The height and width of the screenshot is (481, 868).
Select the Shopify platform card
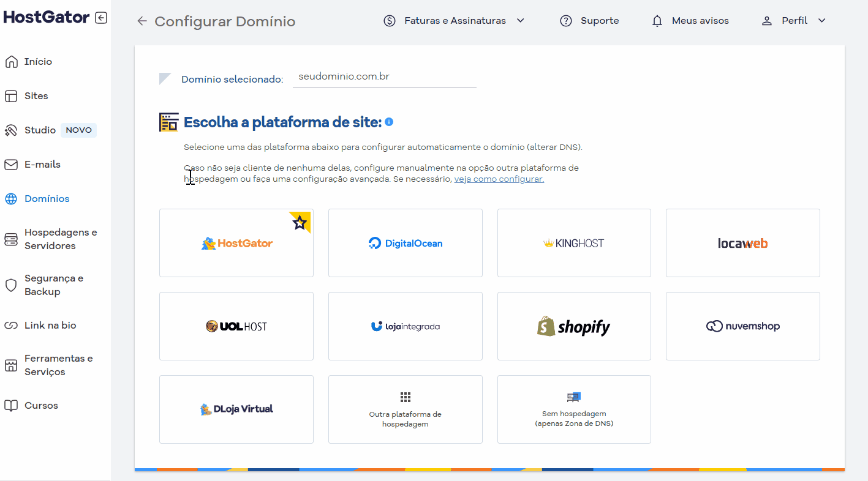pyautogui.click(x=574, y=326)
